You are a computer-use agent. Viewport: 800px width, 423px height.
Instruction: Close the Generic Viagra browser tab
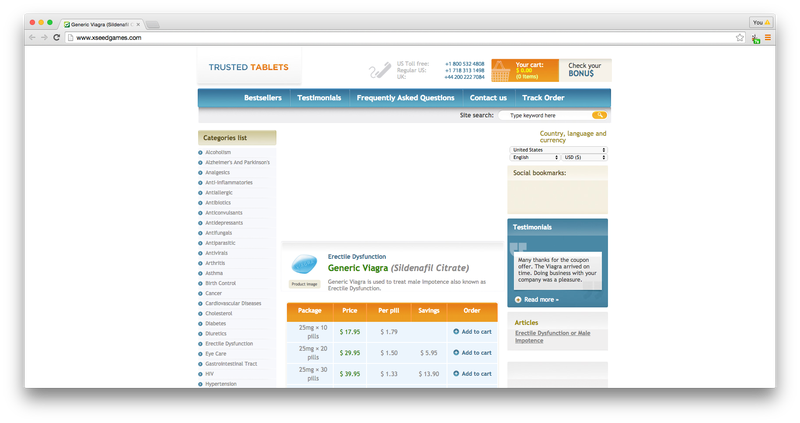point(138,24)
